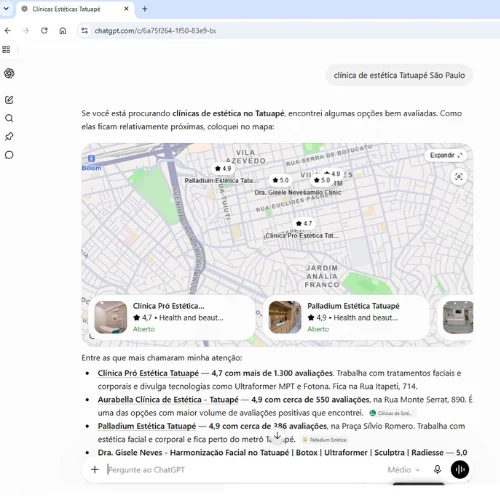Click the browser forward arrow
The height and width of the screenshot is (500, 500).
click(26, 31)
